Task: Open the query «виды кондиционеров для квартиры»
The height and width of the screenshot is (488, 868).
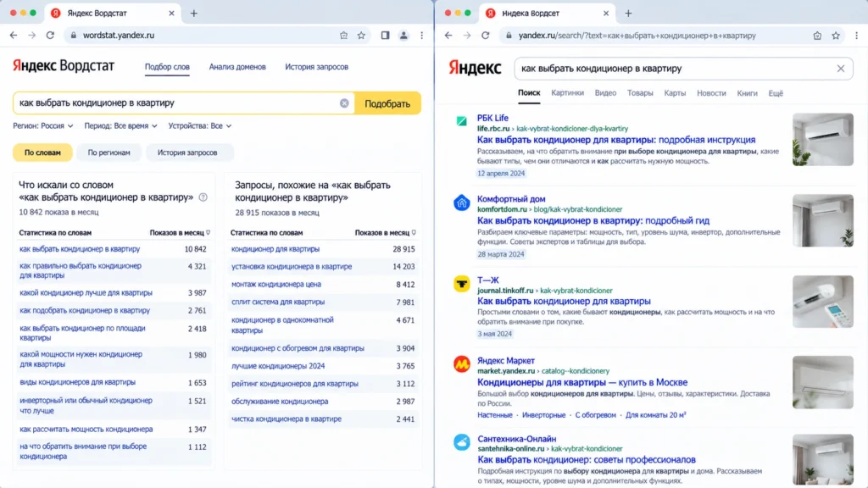Action: (x=77, y=382)
